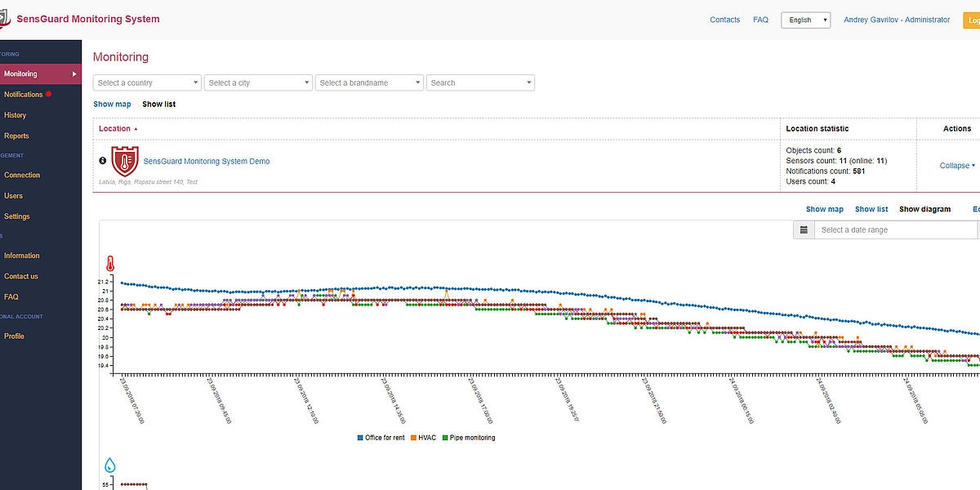Switch to Show diagram view
This screenshot has width=980, height=490.
[x=924, y=209]
